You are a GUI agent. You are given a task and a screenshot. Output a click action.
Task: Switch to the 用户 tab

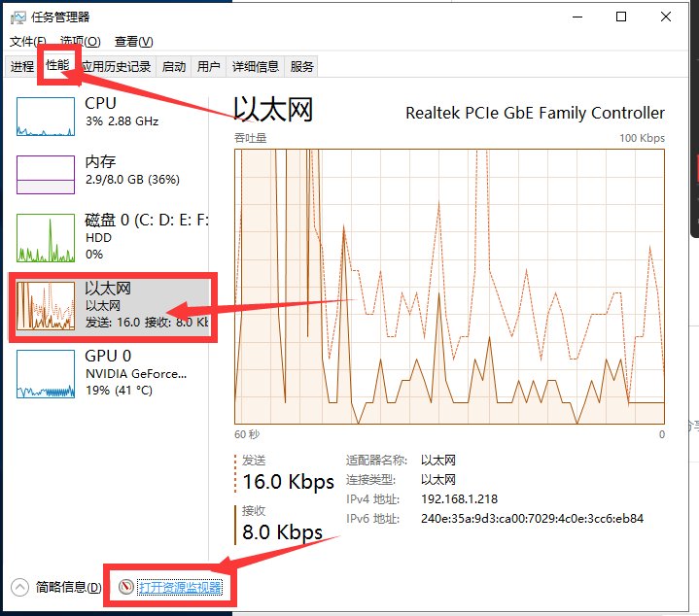pos(209,67)
